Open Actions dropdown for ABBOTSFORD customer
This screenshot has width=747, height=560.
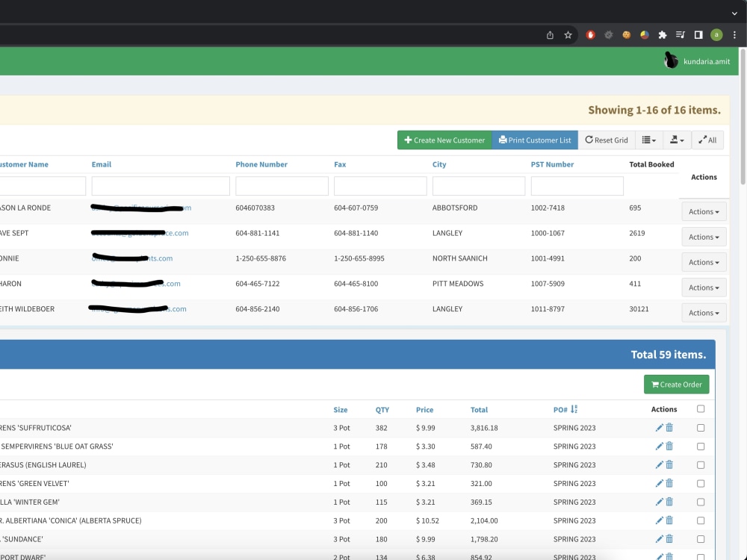click(704, 211)
